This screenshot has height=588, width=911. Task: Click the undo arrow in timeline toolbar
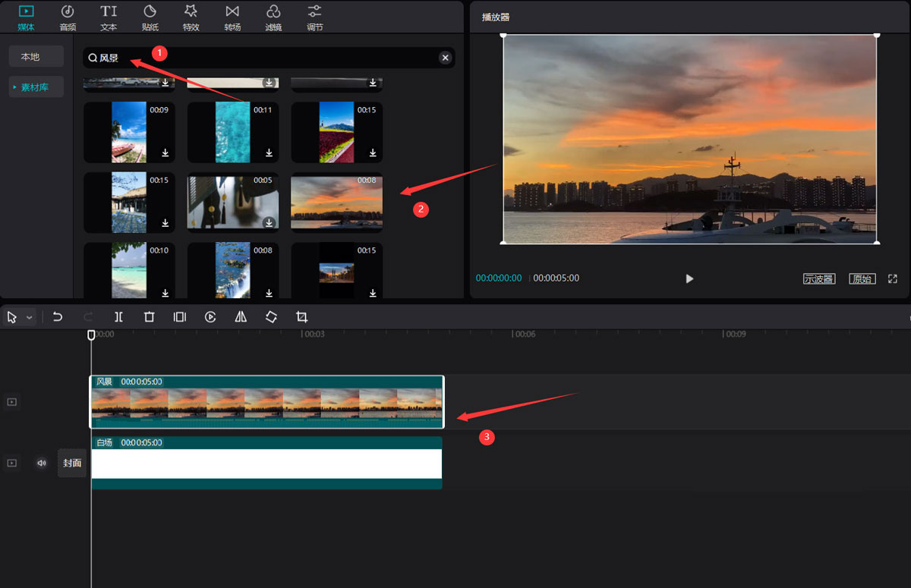[x=58, y=317]
